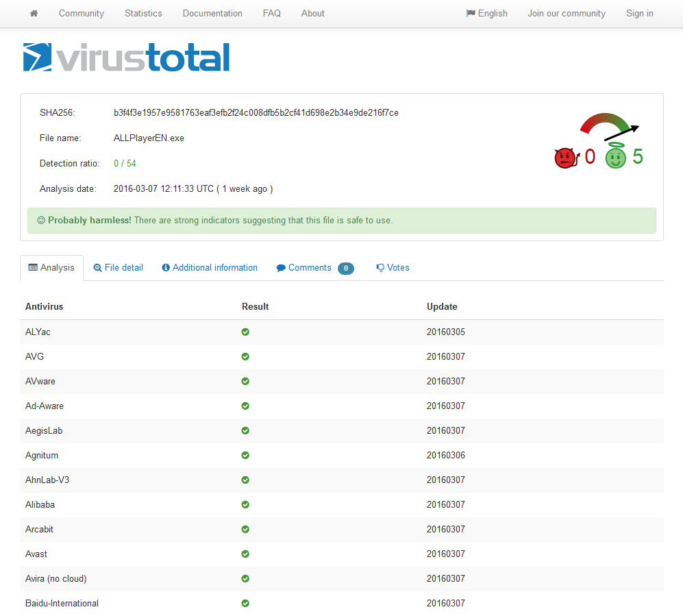Click the comments count badge
This screenshot has width=683, height=616.
coord(346,269)
